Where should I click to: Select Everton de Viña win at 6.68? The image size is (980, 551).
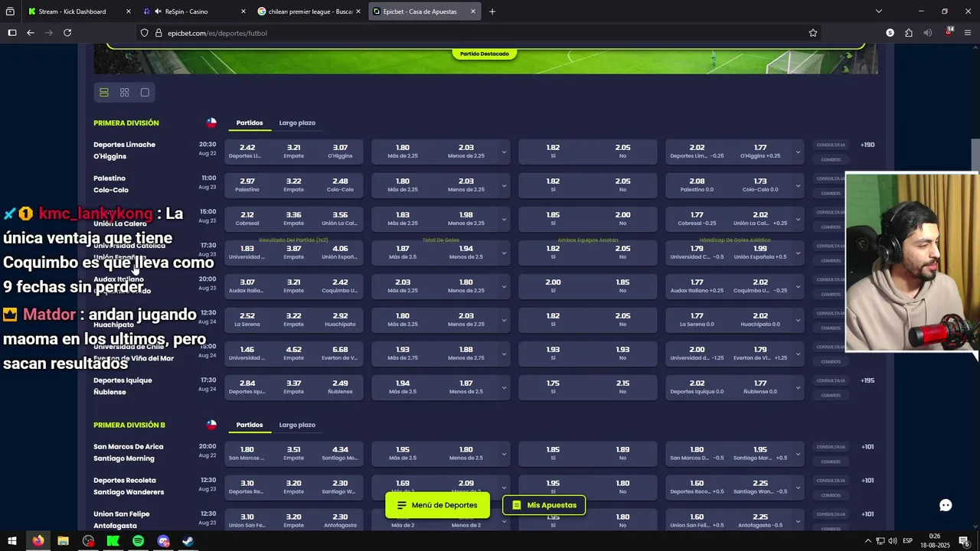340,354
